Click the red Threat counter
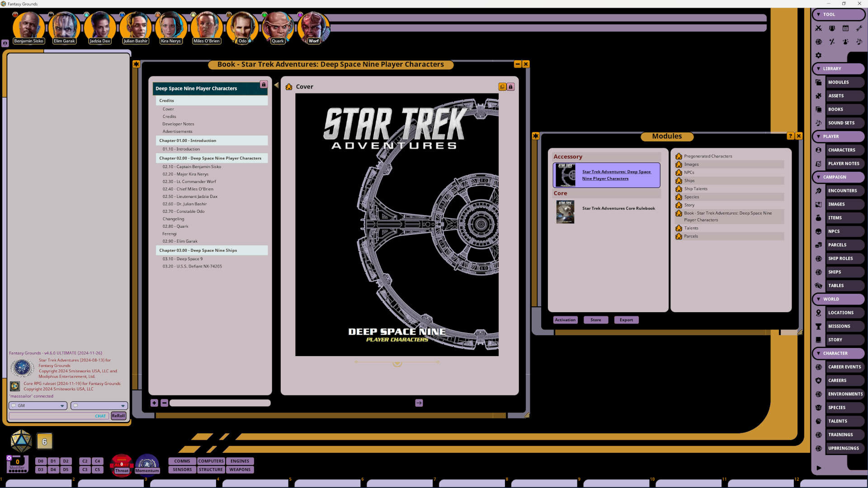The image size is (868, 488). pyautogui.click(x=121, y=465)
